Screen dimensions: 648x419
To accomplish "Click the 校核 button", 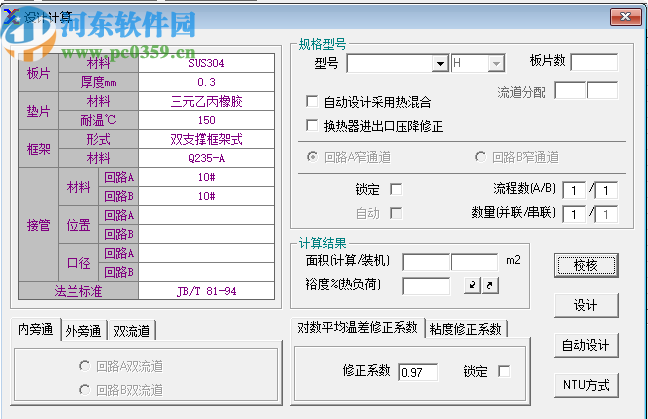I will pos(586,265).
